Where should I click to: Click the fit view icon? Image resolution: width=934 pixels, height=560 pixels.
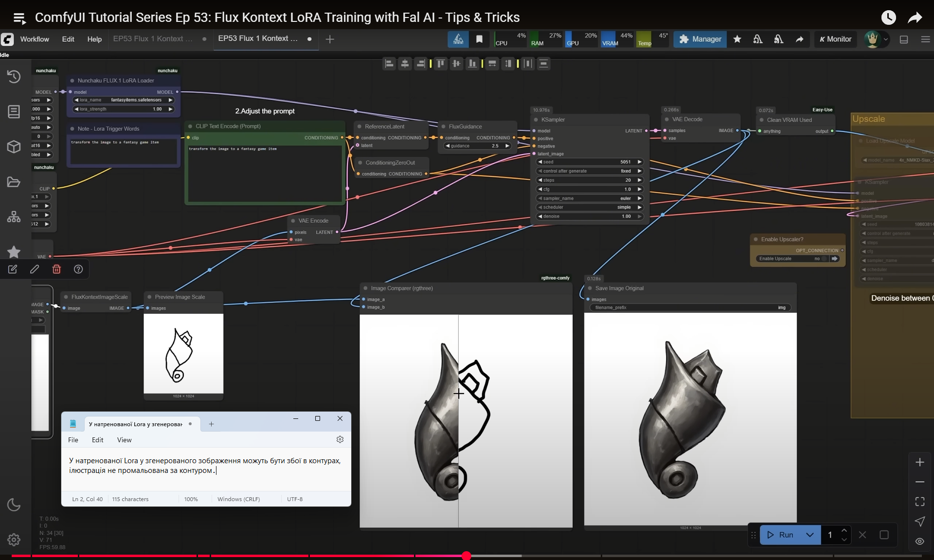click(x=919, y=501)
